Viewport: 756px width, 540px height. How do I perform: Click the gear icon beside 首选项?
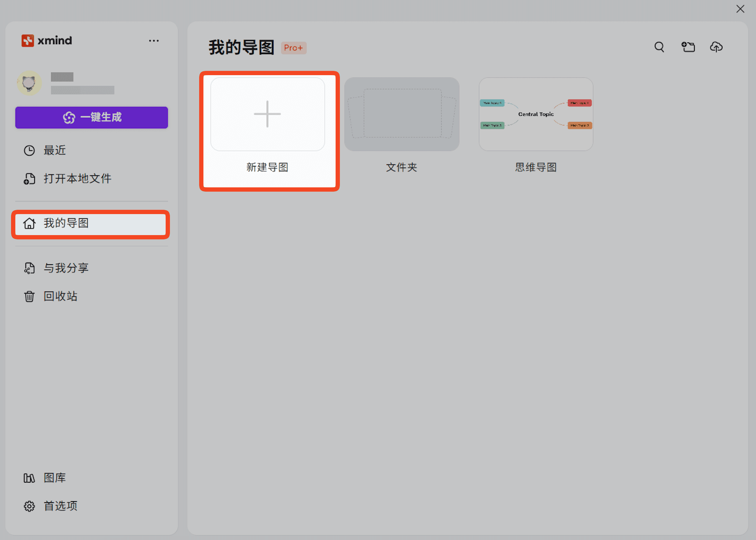pos(29,506)
